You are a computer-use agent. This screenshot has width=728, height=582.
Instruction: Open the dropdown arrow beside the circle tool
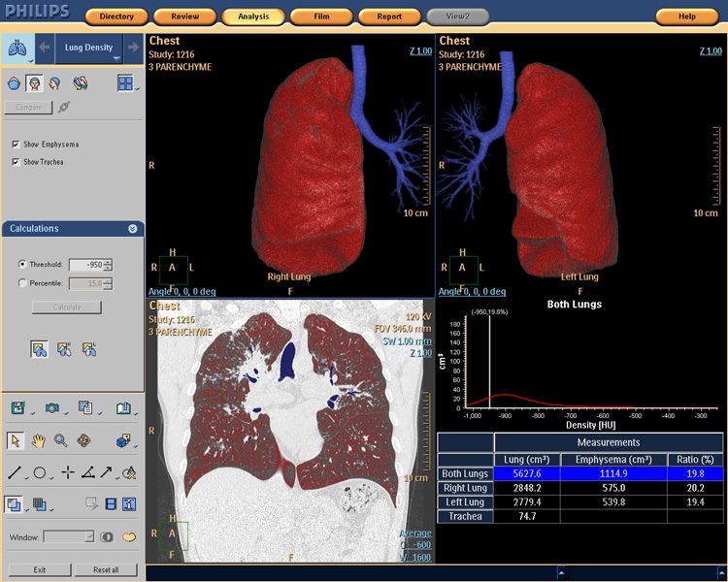pos(51,477)
